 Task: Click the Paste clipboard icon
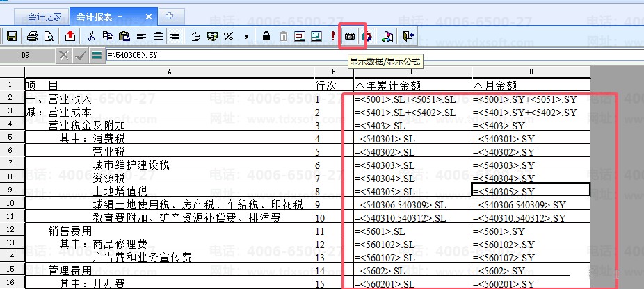click(x=124, y=35)
